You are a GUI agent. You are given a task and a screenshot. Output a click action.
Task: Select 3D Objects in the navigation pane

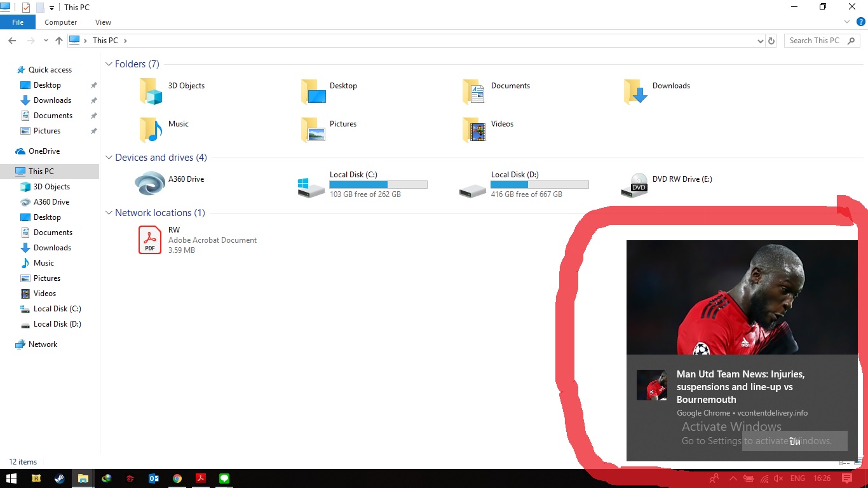click(x=51, y=187)
